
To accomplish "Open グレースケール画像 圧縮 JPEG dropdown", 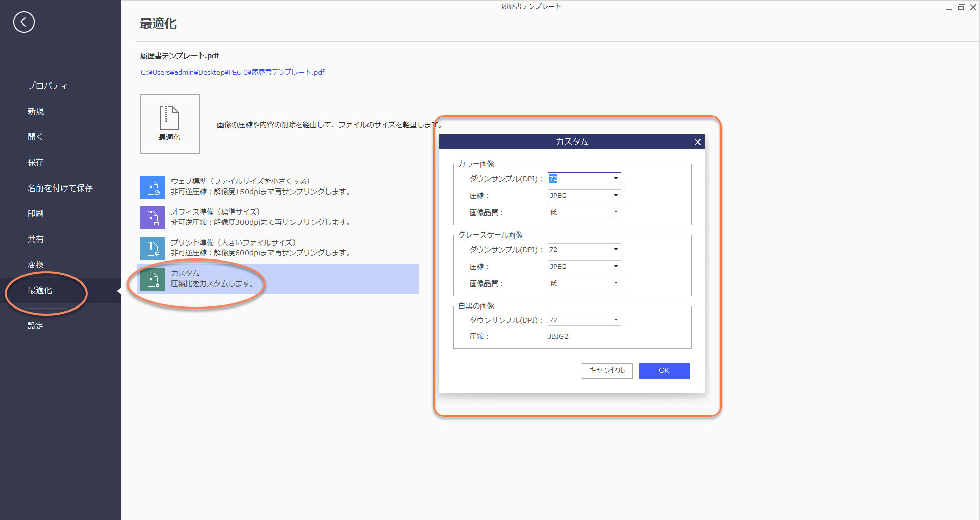I will 584,266.
